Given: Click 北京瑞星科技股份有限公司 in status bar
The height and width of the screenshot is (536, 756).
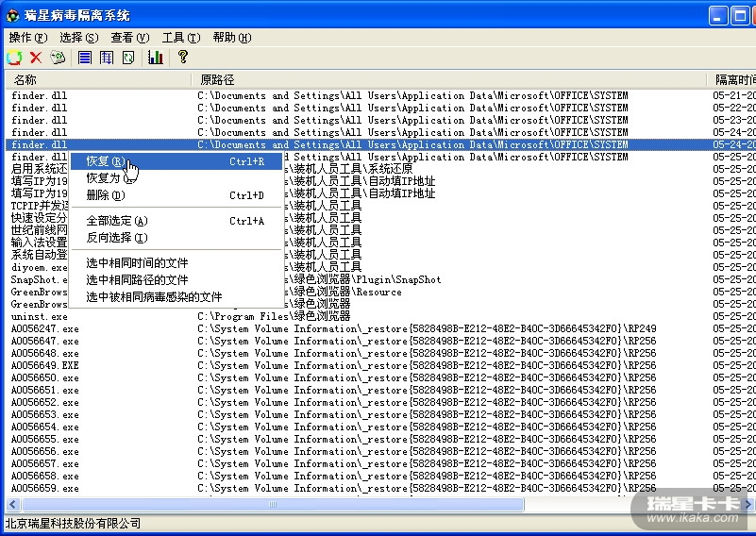Looking at the screenshot, I should coord(73,524).
